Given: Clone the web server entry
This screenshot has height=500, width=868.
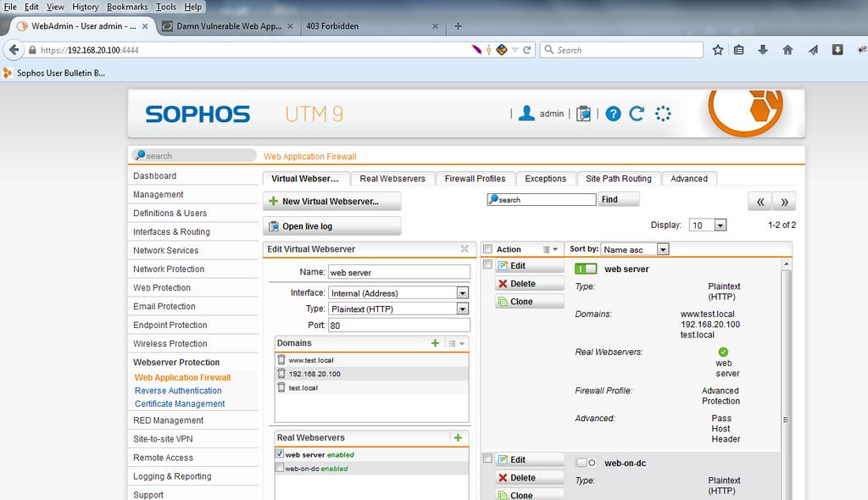Looking at the screenshot, I should point(529,302).
